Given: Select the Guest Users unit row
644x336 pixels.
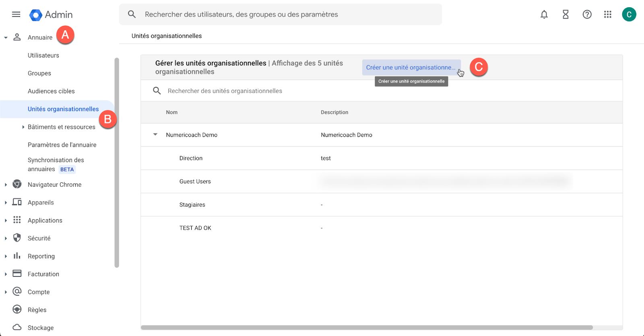Looking at the screenshot, I should (382, 181).
